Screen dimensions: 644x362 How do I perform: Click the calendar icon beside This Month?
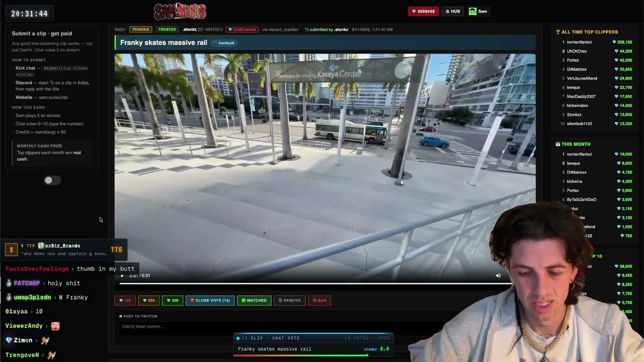coord(558,144)
